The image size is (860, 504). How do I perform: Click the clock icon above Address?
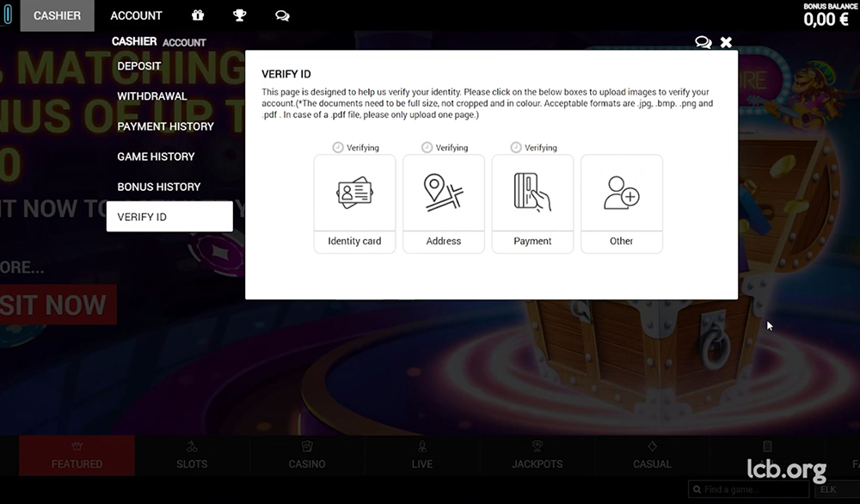point(427,147)
